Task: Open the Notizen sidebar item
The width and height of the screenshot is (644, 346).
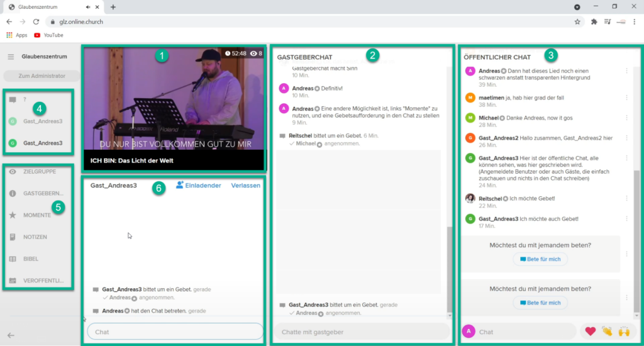Action: pyautogui.click(x=13, y=237)
